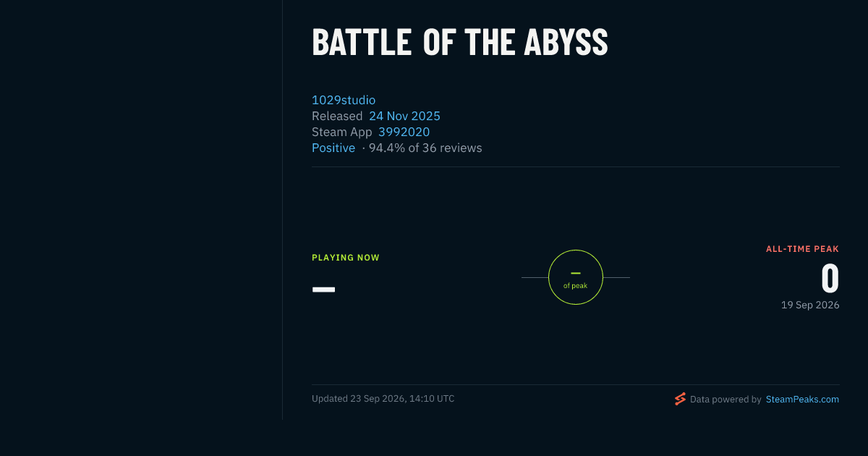Screen dimensions: 868x456
Task: Click the Playing Now dash value
Action: tap(323, 290)
